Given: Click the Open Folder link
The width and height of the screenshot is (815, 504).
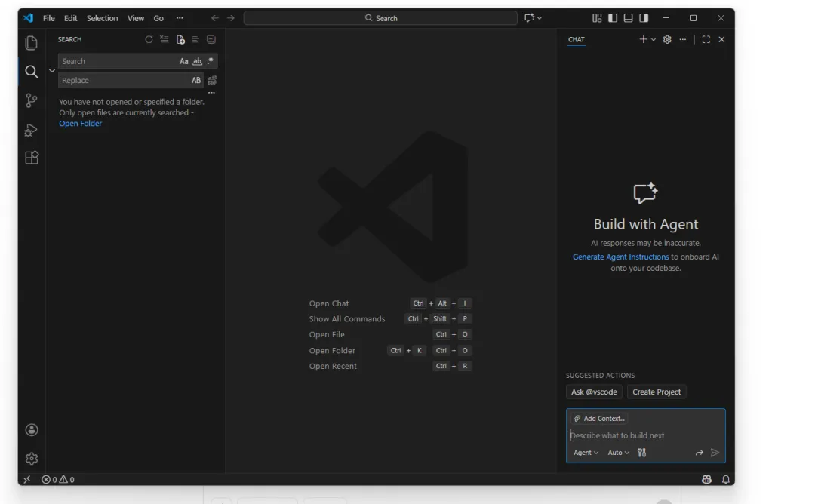Looking at the screenshot, I should 80,124.
